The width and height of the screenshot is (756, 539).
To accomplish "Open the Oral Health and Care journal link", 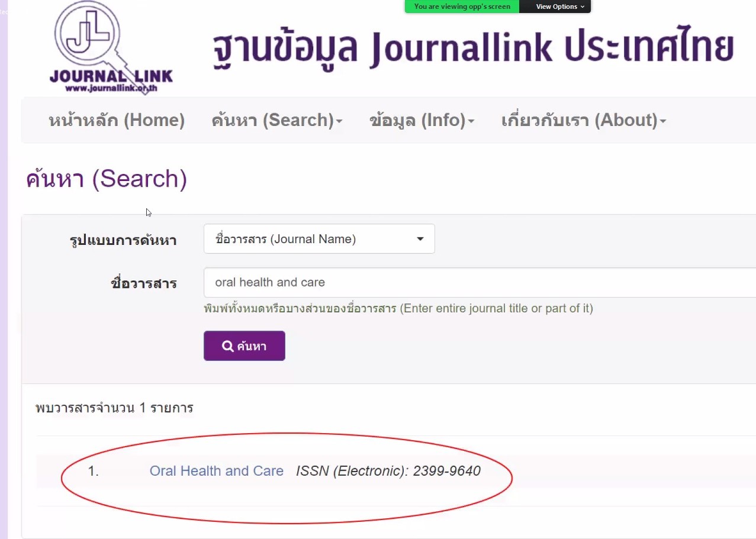I will tap(217, 471).
